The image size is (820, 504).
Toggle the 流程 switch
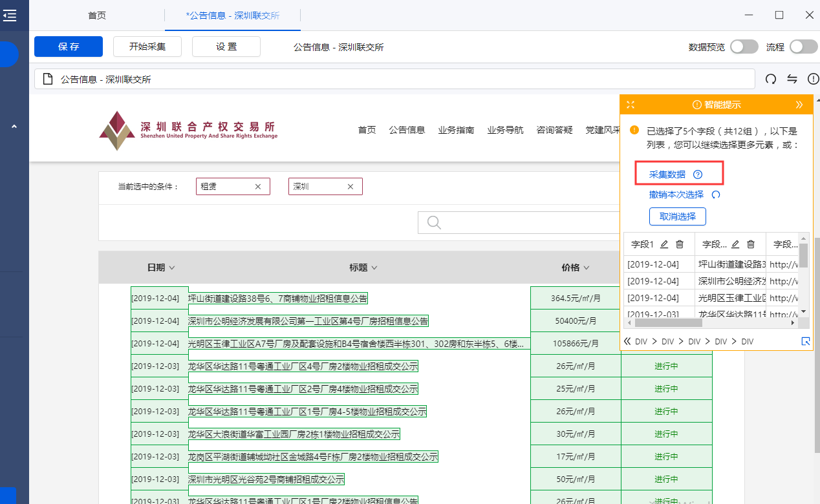803,47
